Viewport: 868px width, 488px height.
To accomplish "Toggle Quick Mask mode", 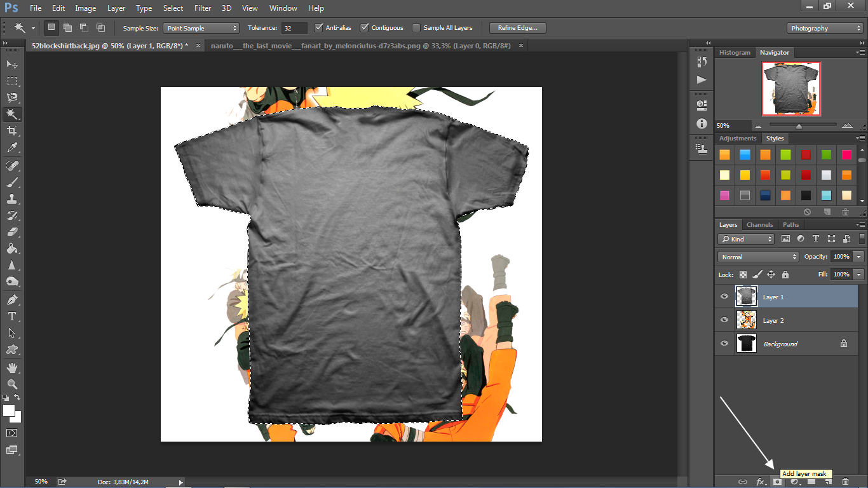I will 12,433.
